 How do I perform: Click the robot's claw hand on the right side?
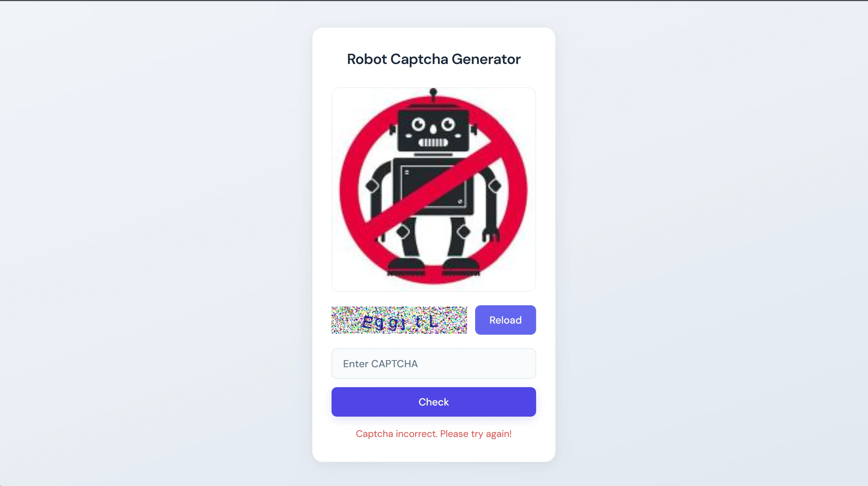point(491,235)
